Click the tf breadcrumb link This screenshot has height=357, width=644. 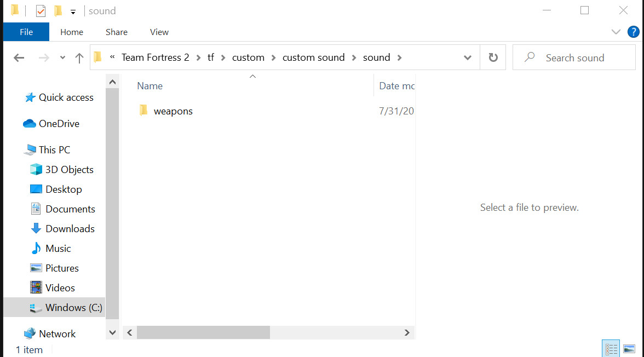(211, 57)
